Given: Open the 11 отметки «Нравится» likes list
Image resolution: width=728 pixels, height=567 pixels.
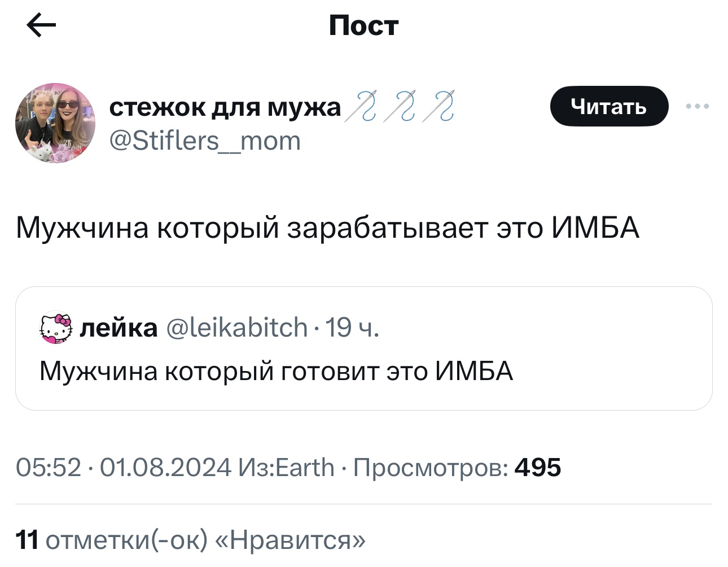Looking at the screenshot, I should 191,540.
